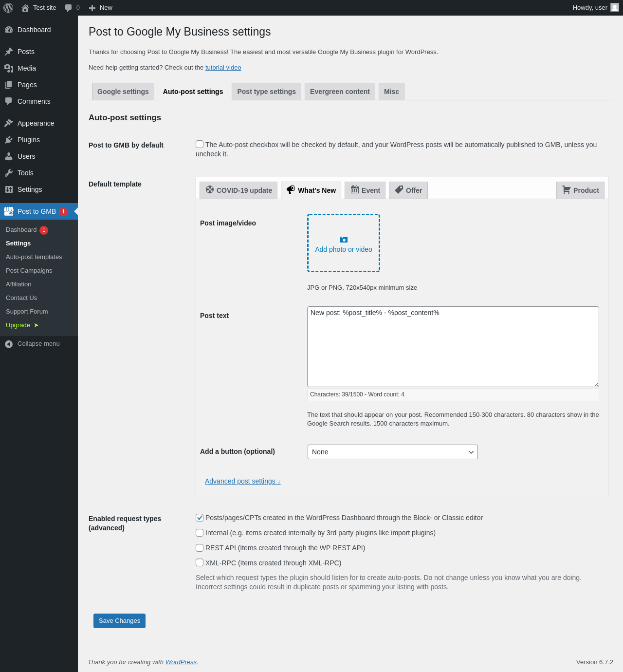Click the JPG or PNG size hint text

(362, 288)
